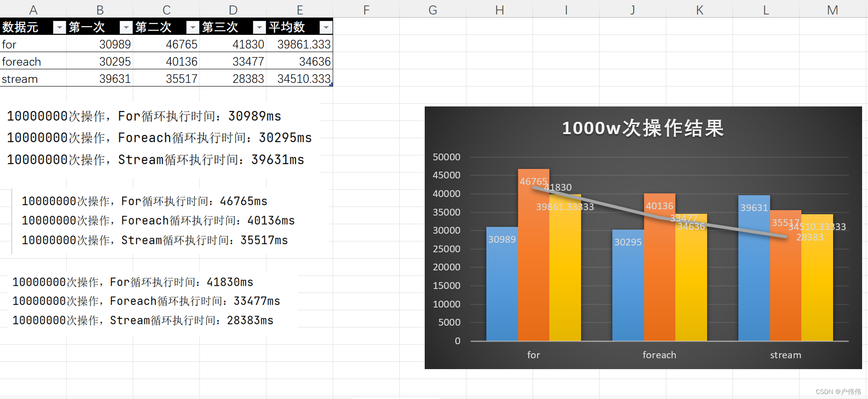The height and width of the screenshot is (399, 868).
Task: Select cell with value 28383 in table
Action: (233, 79)
